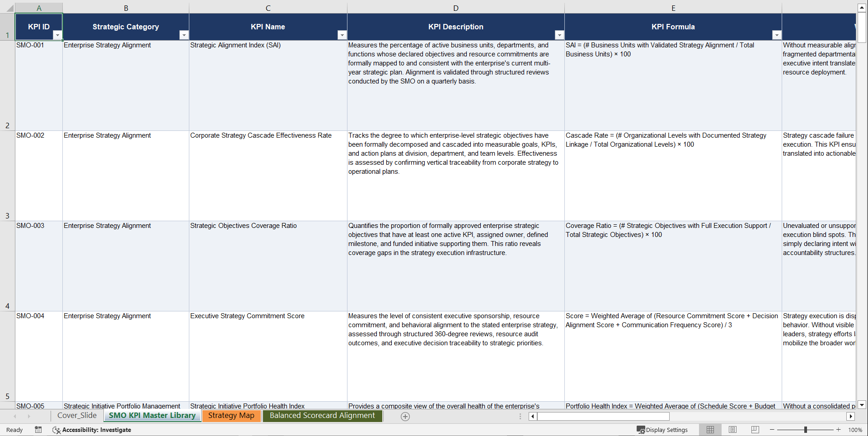Open the KPI Formula filter dropdown

(x=777, y=35)
